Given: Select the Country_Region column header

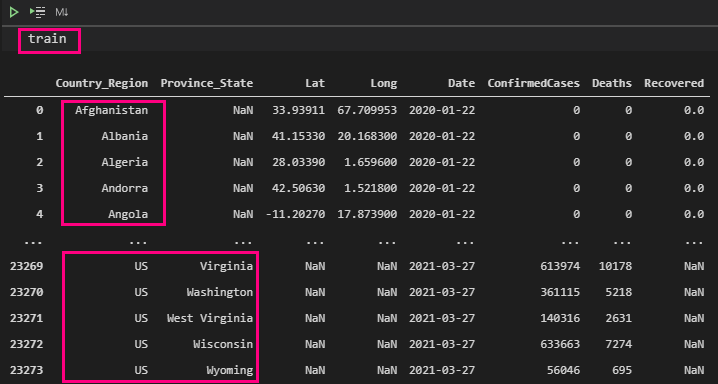Looking at the screenshot, I should pyautogui.click(x=102, y=83).
